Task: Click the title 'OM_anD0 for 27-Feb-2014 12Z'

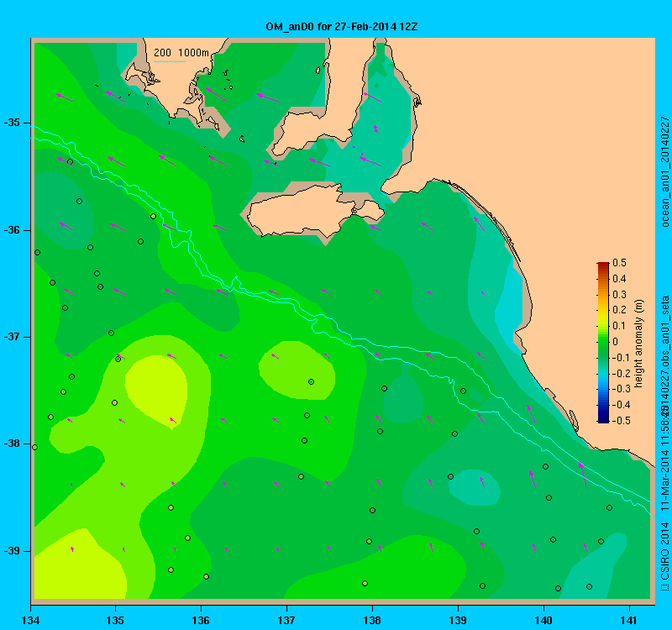Action: pos(342,27)
